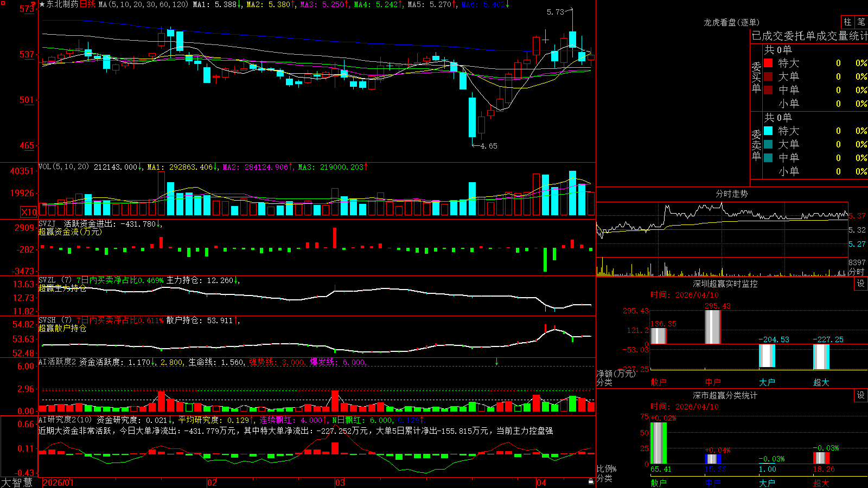Click the 中户 bar valued 295.43
868x488 pixels.
[713, 327]
